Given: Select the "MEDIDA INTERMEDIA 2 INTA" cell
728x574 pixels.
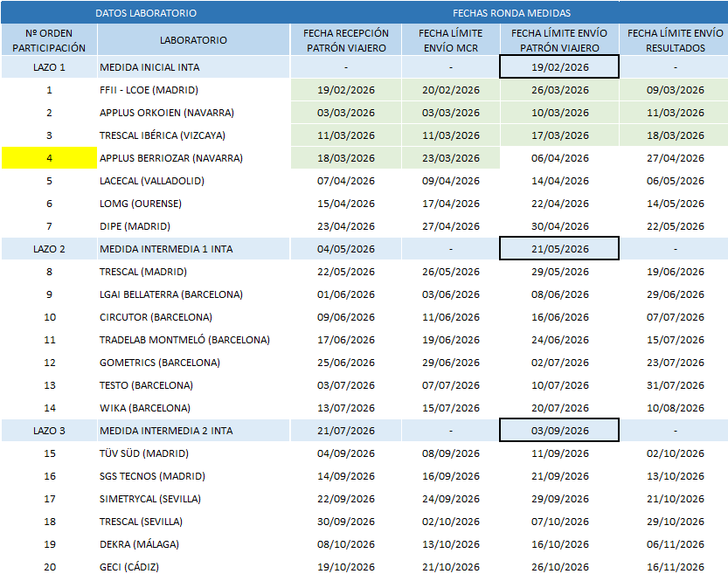Looking at the screenshot, I should point(166,431).
